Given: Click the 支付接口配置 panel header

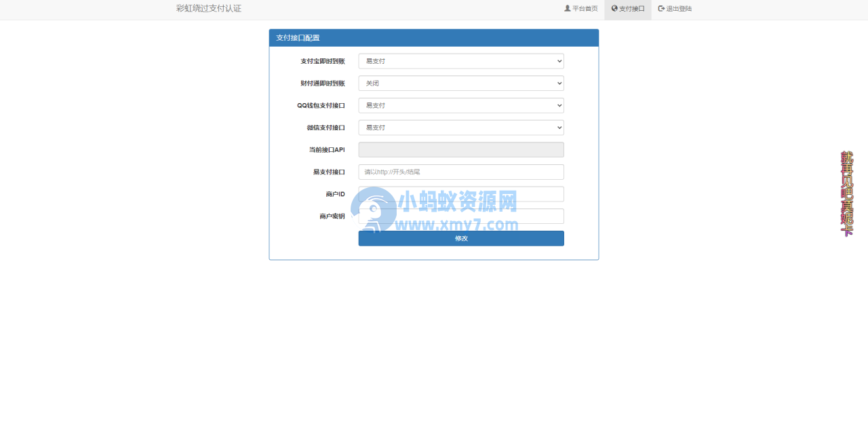Looking at the screenshot, I should (x=434, y=38).
